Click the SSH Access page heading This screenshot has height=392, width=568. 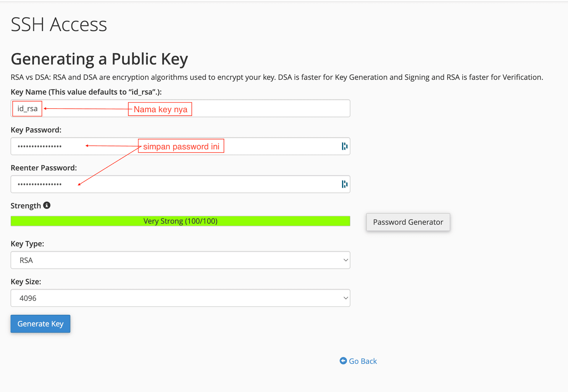point(59,24)
